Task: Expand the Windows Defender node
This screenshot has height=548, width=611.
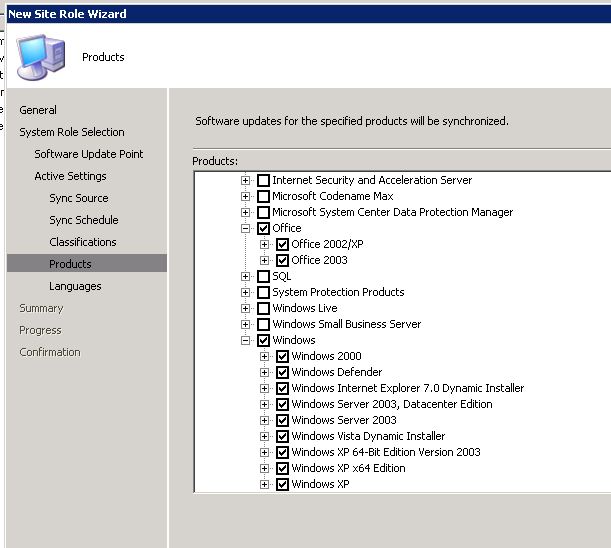Action: (x=264, y=372)
